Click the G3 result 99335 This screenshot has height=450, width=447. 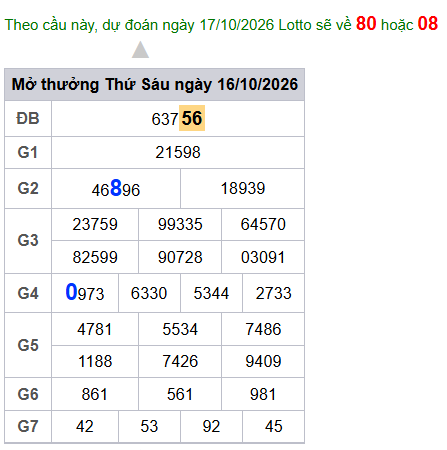tap(180, 224)
